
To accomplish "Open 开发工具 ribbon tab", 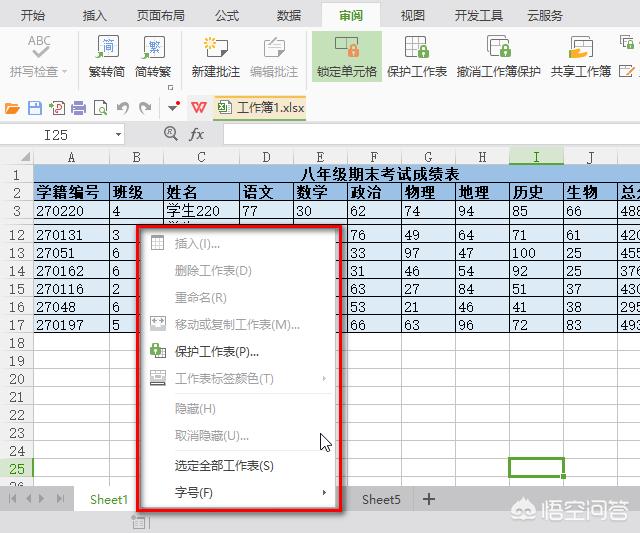I will pyautogui.click(x=478, y=16).
